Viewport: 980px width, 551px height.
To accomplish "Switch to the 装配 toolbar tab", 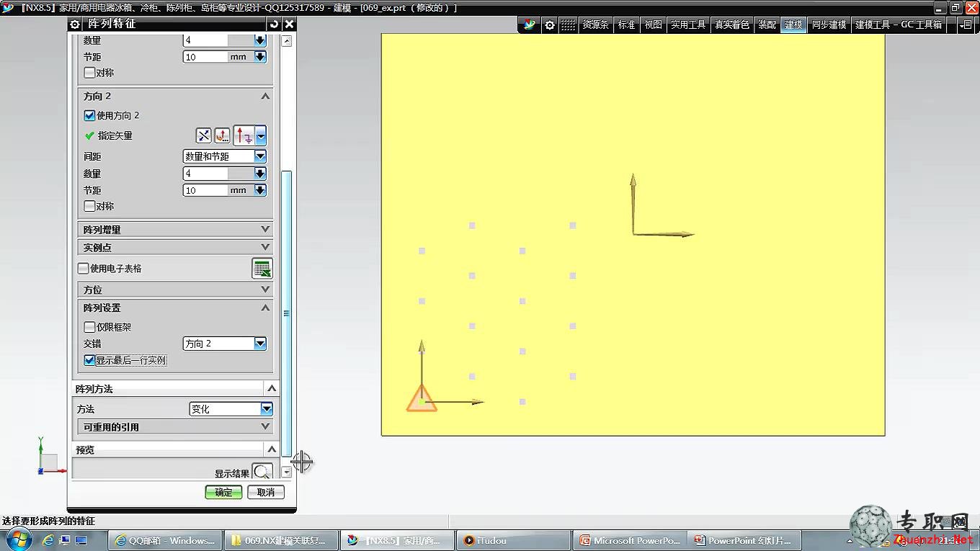I will 767,24.
